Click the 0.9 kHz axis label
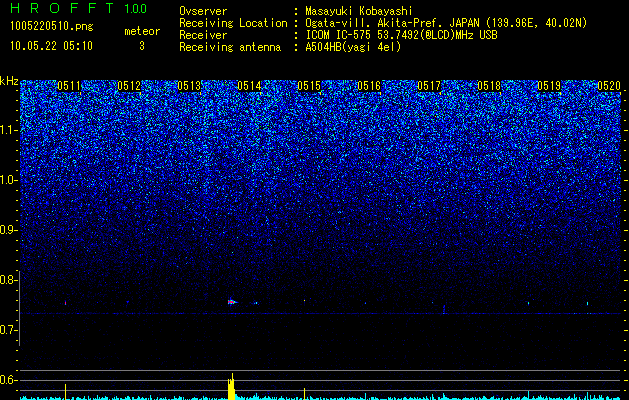Image resolution: width=629 pixels, height=400 pixels. click(x=9, y=230)
